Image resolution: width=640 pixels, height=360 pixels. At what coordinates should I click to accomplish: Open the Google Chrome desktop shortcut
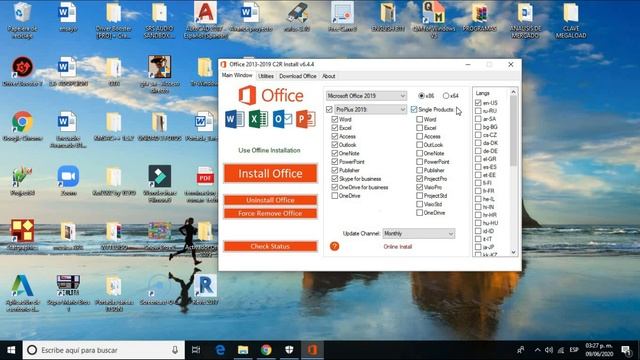coord(22,126)
